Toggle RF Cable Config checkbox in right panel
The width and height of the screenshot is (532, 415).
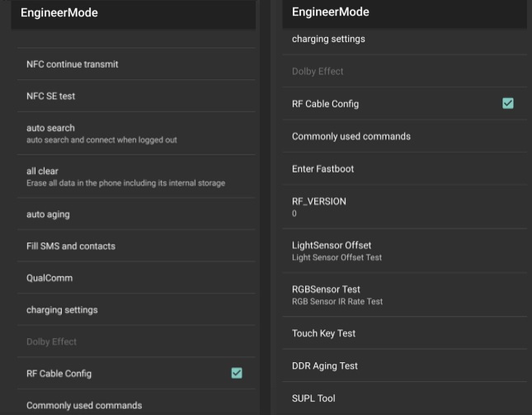pyautogui.click(x=507, y=103)
